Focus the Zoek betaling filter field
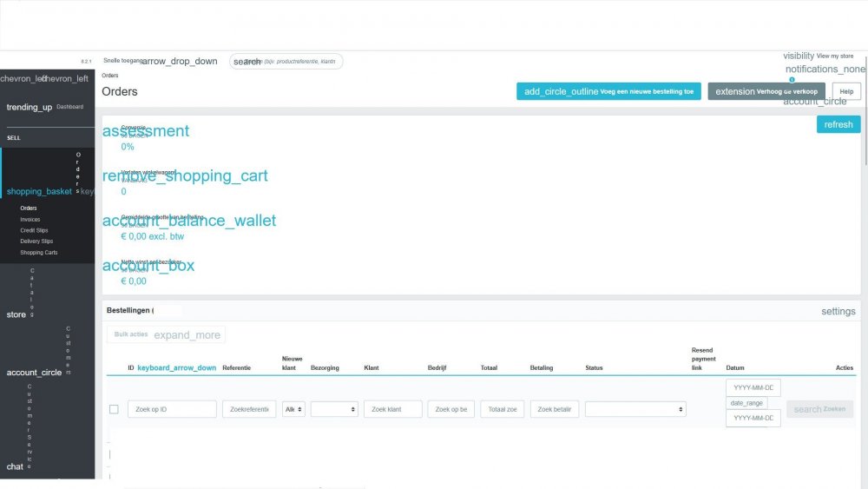868x489 pixels. 555,409
